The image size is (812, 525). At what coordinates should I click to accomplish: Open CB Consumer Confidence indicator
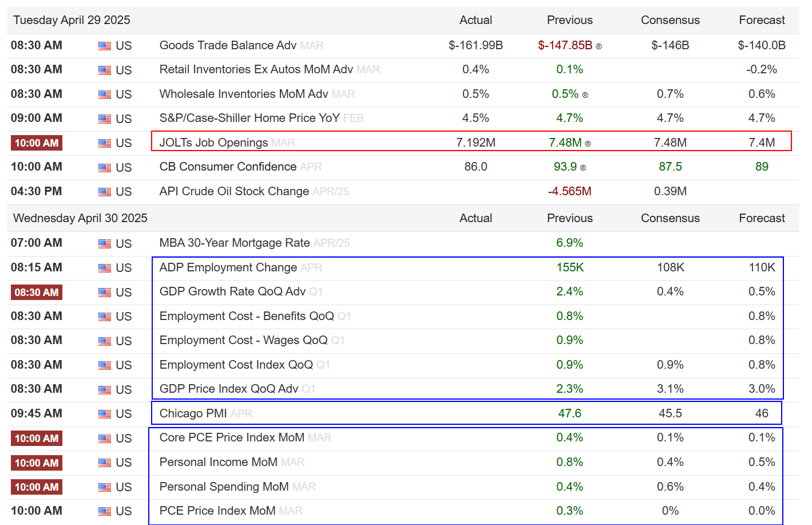point(228,167)
